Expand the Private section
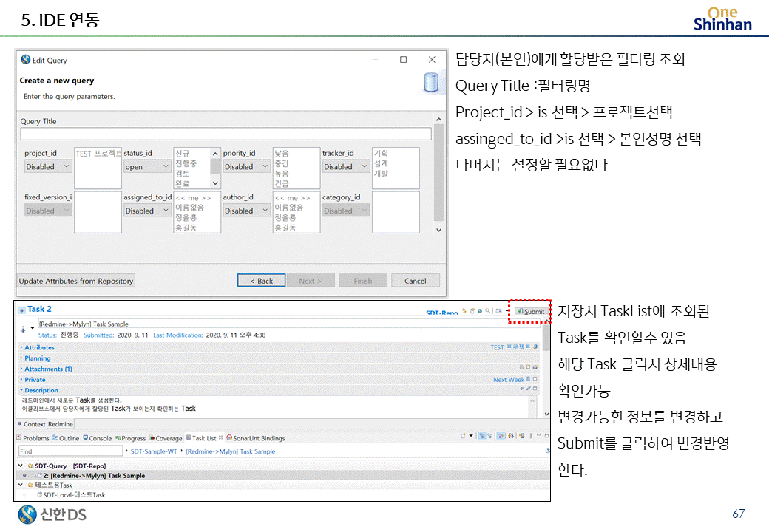This screenshot has width=769, height=532. 21,380
